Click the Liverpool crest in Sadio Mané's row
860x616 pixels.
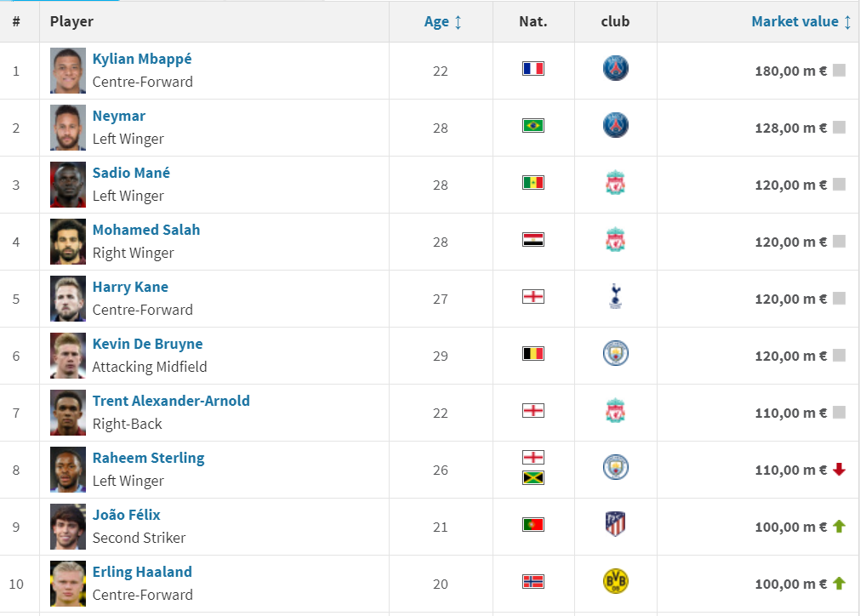615,182
